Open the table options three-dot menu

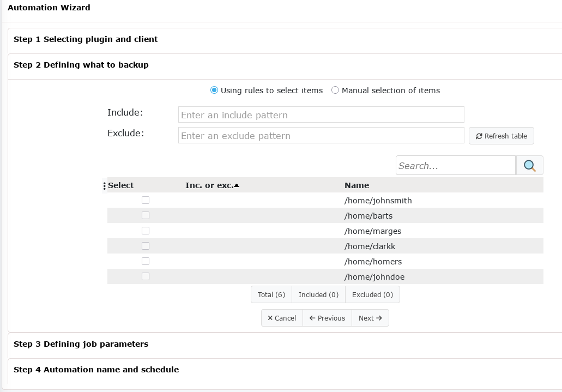[x=104, y=186]
